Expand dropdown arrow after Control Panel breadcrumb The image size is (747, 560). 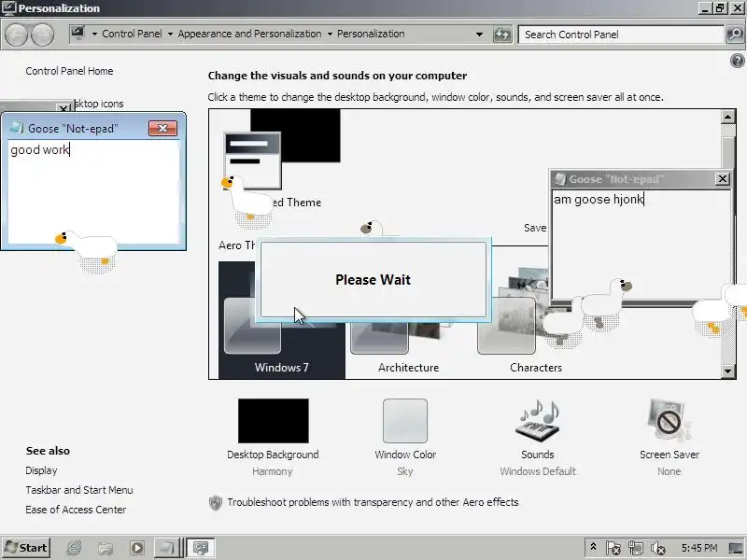coord(170,35)
